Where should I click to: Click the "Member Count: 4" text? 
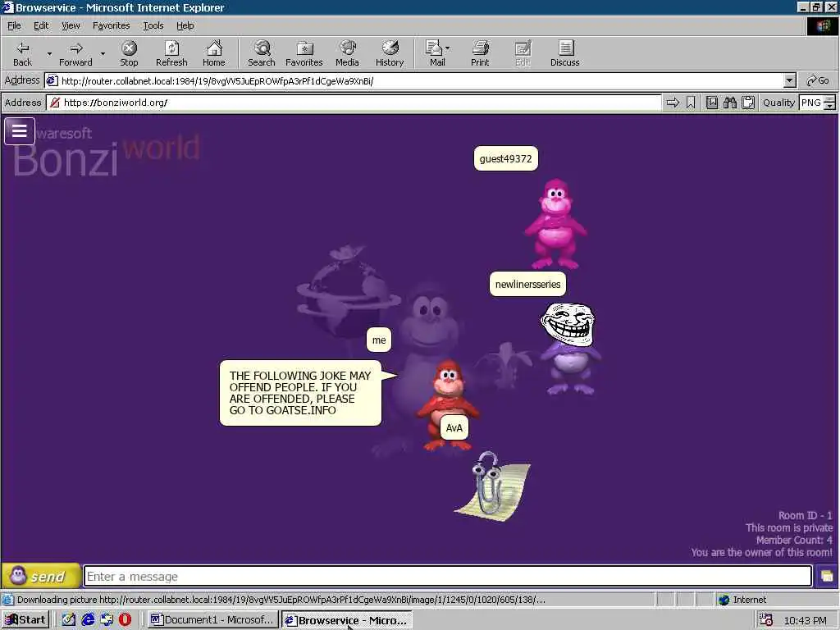pyautogui.click(x=794, y=540)
